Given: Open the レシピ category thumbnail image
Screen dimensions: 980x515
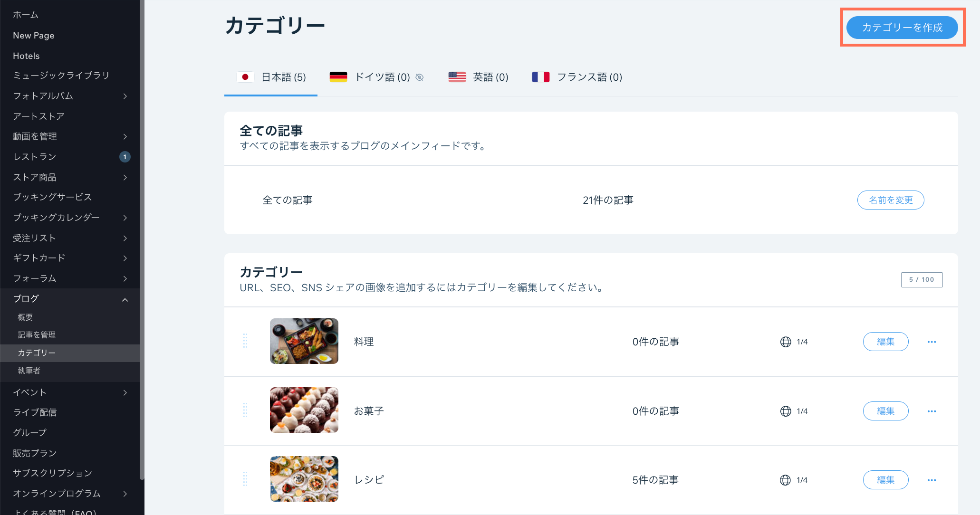Looking at the screenshot, I should pyautogui.click(x=304, y=479).
